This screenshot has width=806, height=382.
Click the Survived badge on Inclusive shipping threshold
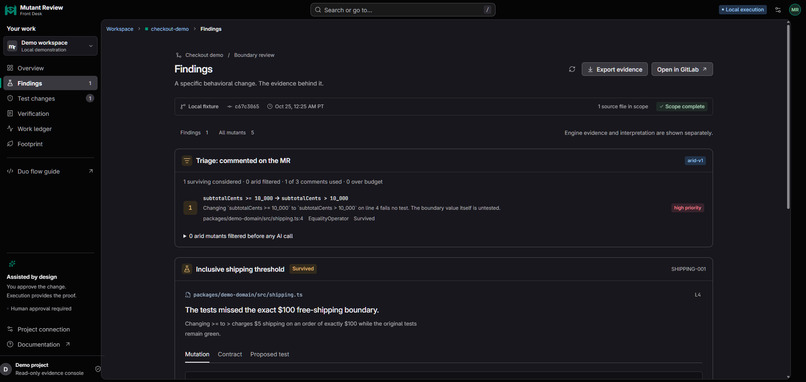[x=303, y=268]
